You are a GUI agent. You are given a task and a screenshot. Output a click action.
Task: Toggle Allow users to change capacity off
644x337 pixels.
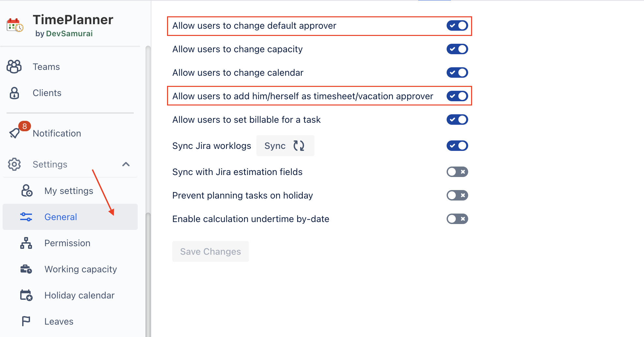[x=457, y=49]
